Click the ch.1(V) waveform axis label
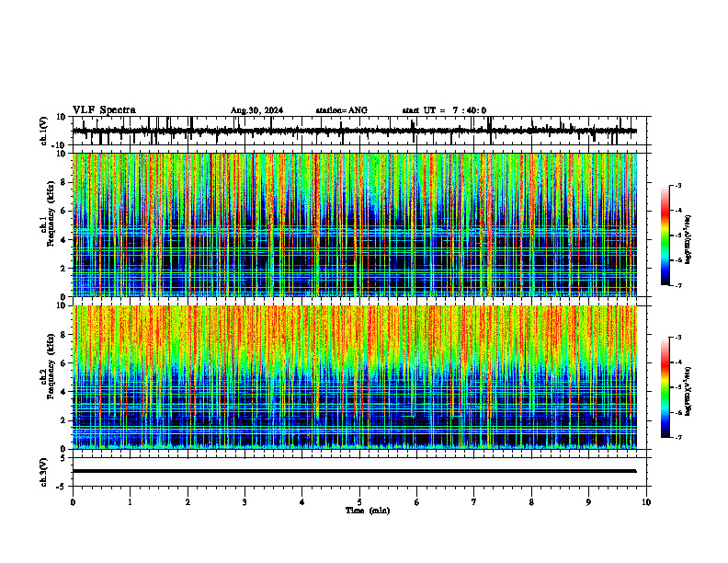 click(44, 131)
